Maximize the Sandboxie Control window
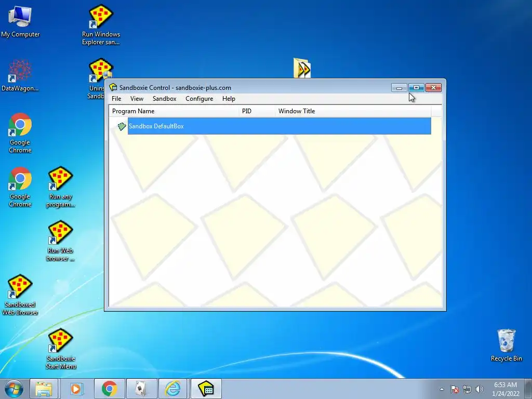Screen dimensions: 532x399 [x=416, y=88]
